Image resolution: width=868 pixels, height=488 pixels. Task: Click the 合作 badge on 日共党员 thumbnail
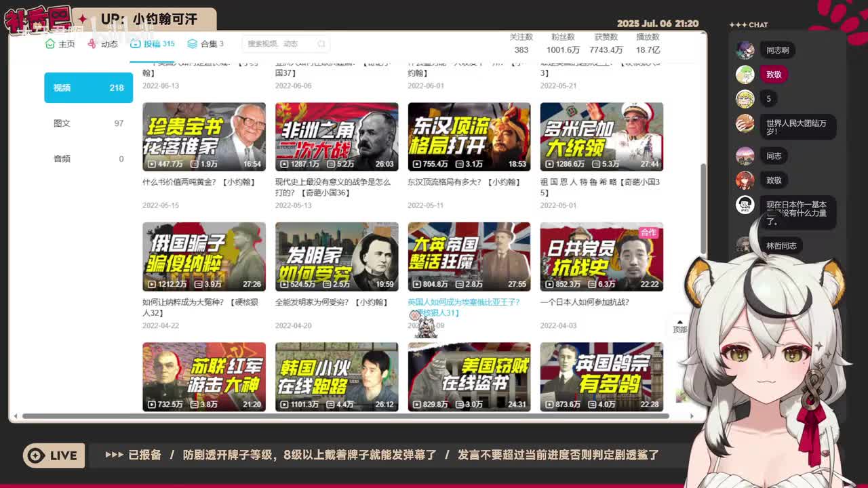pyautogui.click(x=649, y=232)
